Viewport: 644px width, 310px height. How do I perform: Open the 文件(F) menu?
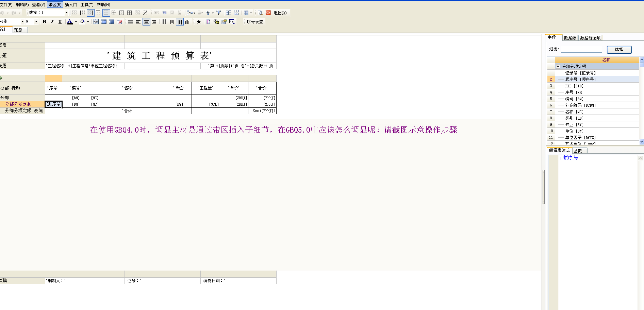[x=6, y=5]
